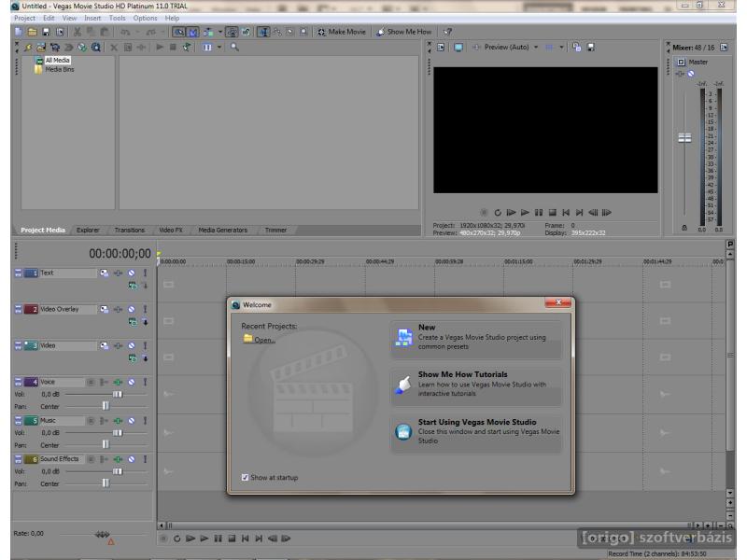
Task: Click Track FX icon on Music track
Action: (x=118, y=421)
